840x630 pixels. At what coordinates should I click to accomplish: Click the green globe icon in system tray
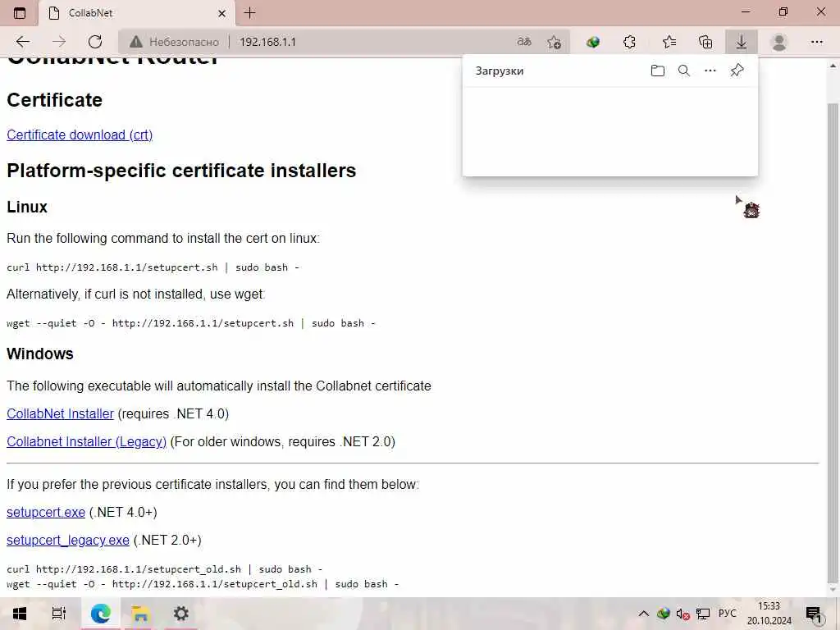(x=663, y=614)
